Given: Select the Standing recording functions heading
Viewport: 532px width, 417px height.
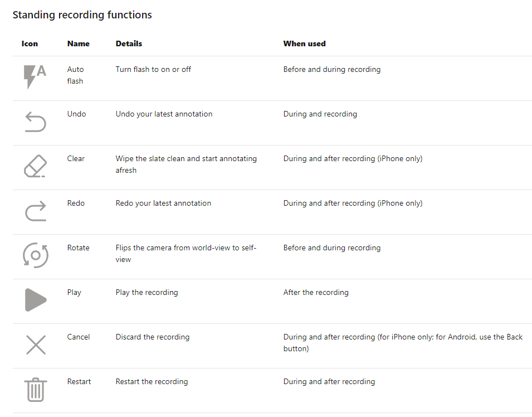Looking at the screenshot, I should click(82, 15).
